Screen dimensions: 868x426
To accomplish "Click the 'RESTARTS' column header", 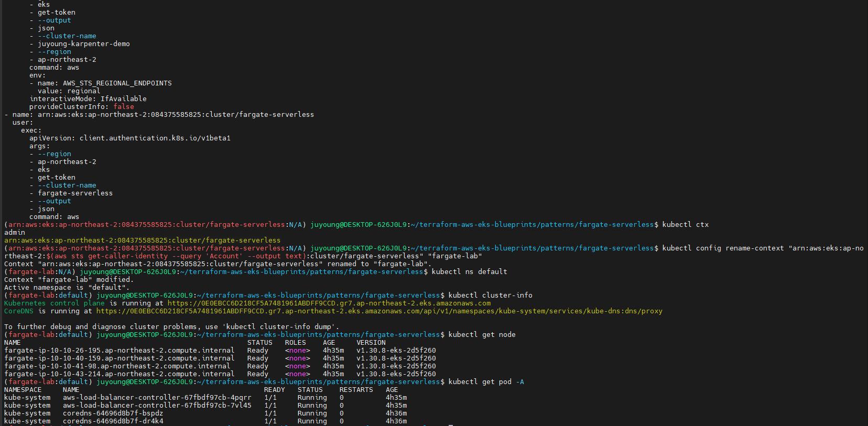I will (356, 390).
